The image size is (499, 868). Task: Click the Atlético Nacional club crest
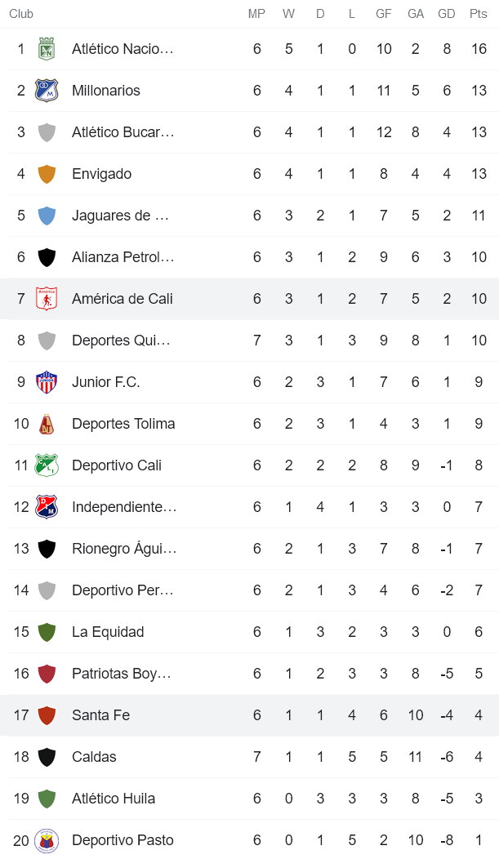point(47,49)
